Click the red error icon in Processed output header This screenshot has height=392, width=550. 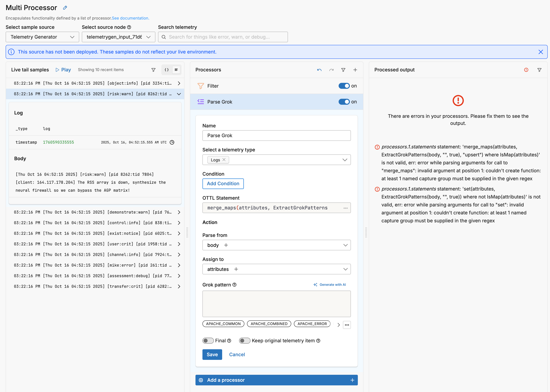(526, 70)
